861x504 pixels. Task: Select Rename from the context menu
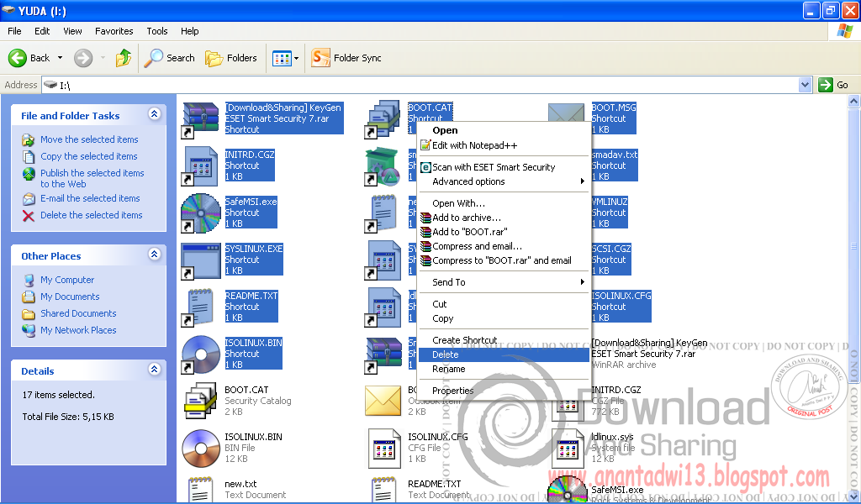[x=448, y=369]
